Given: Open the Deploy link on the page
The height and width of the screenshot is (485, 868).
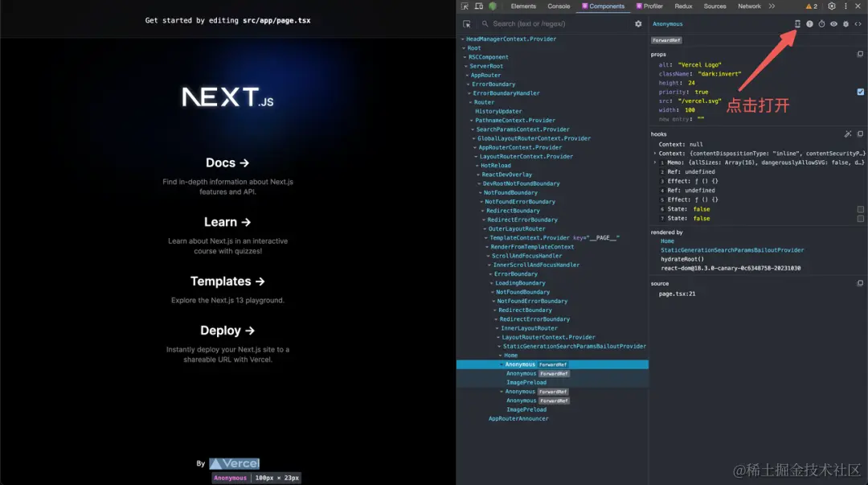Looking at the screenshot, I should click(x=227, y=331).
